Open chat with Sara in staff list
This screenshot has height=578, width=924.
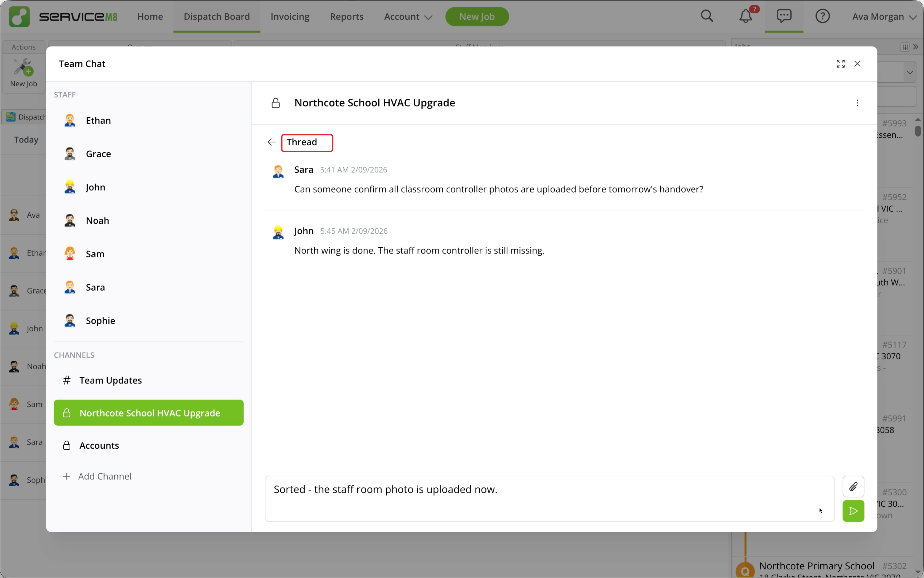pyautogui.click(x=149, y=287)
